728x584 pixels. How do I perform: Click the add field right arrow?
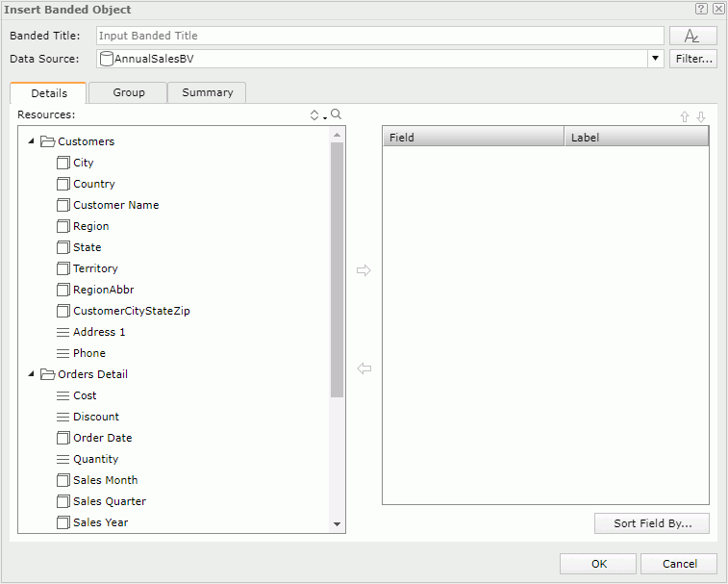[364, 270]
